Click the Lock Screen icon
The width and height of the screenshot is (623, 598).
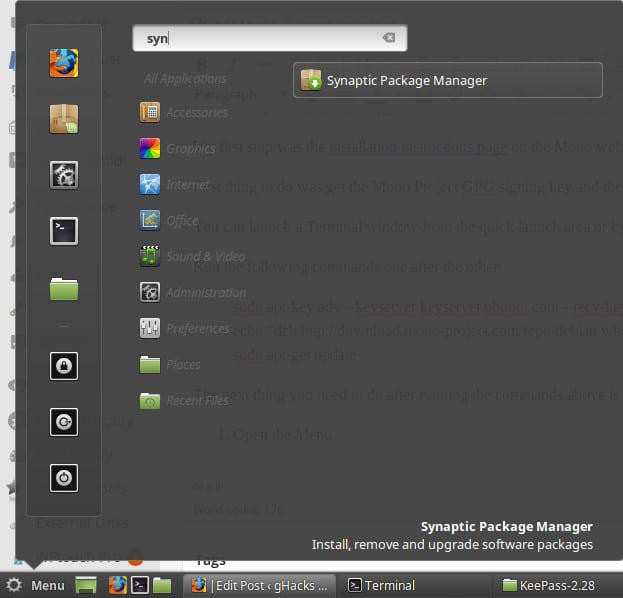64,366
